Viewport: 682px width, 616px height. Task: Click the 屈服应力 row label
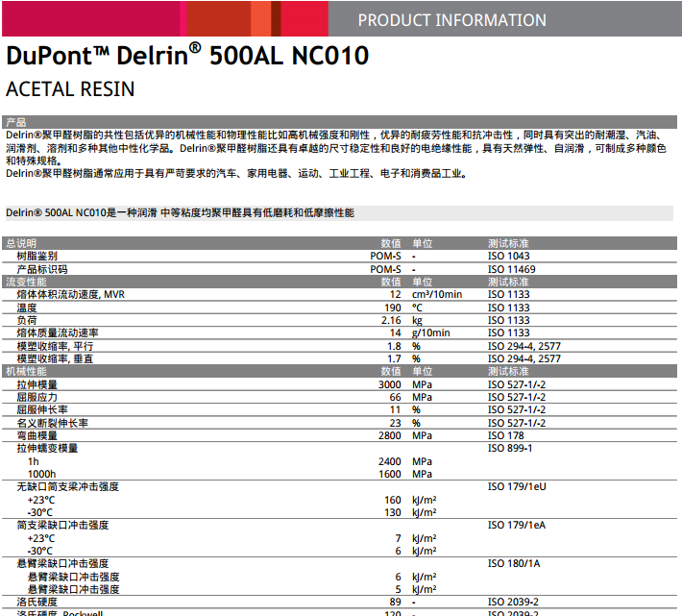click(37, 397)
